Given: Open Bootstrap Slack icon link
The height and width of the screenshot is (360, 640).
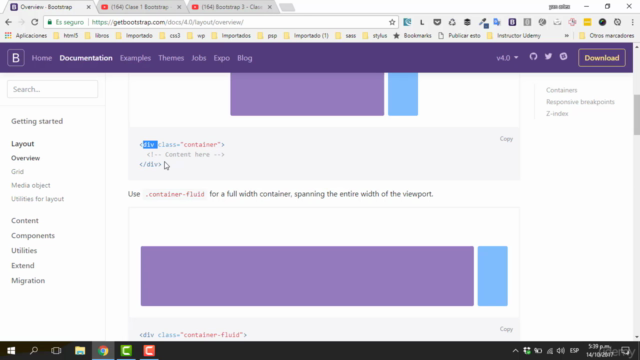Looking at the screenshot, I should point(563,57).
